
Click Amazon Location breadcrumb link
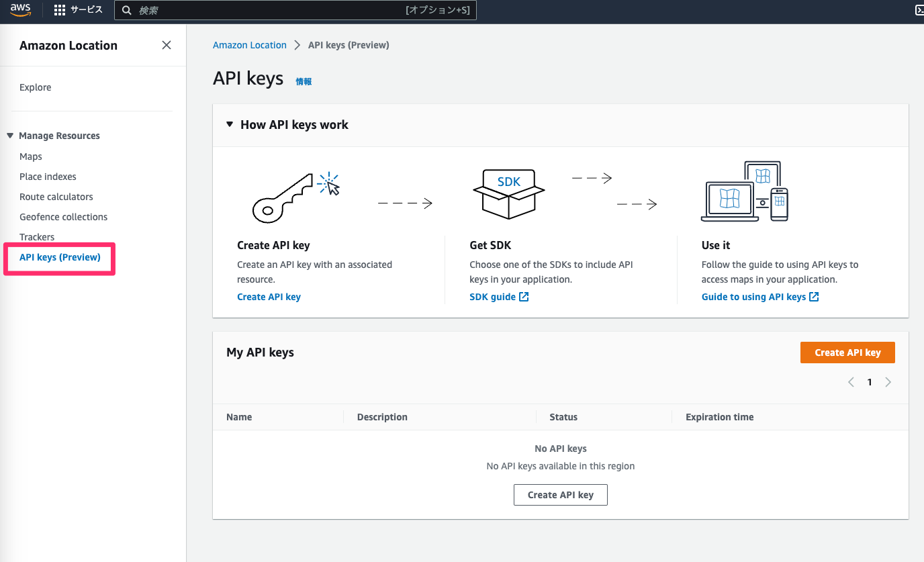click(250, 45)
